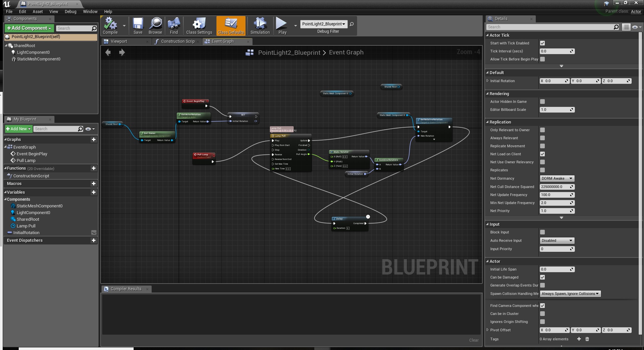The height and width of the screenshot is (350, 644).
Task: Open the Net Dormancy dropdown
Action: tap(557, 179)
